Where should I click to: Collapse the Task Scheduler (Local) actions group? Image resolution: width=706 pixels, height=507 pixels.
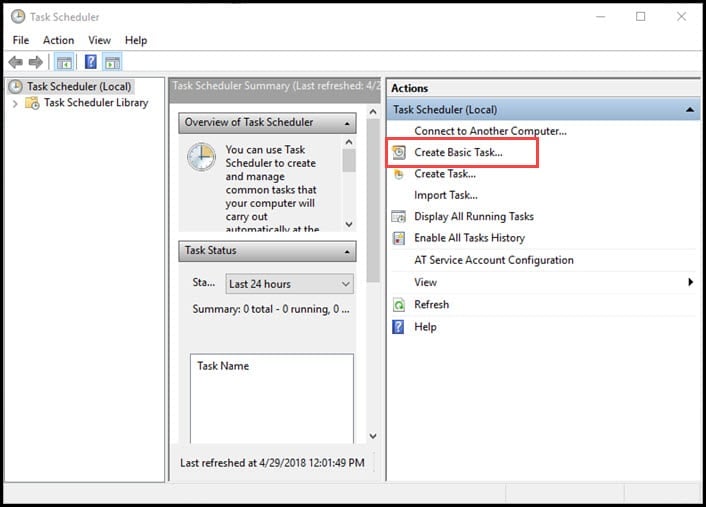(x=690, y=110)
